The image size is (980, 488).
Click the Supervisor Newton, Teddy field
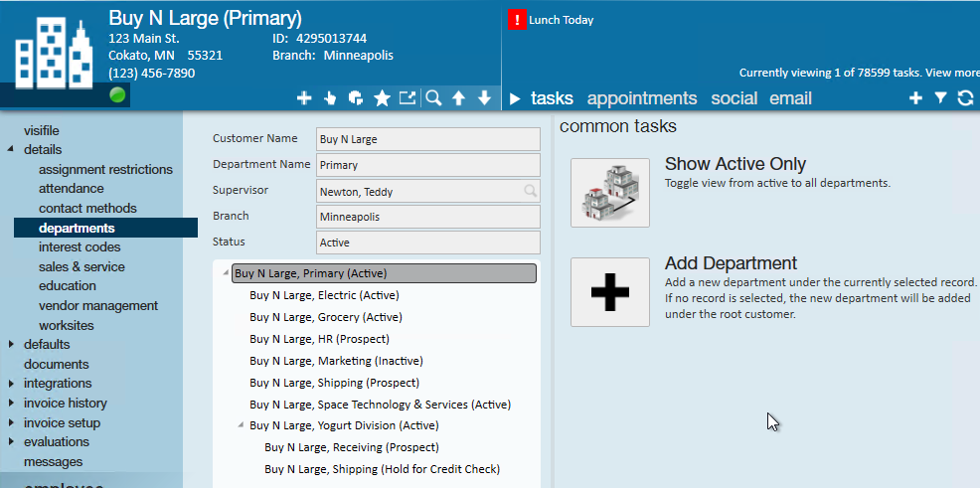(428, 191)
